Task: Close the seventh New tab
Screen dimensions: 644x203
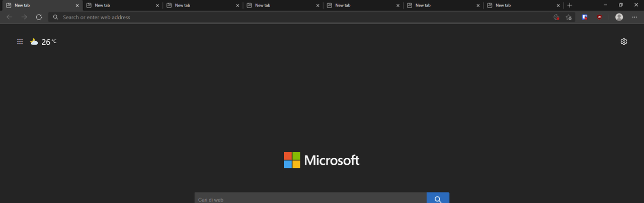Action: (x=558, y=6)
